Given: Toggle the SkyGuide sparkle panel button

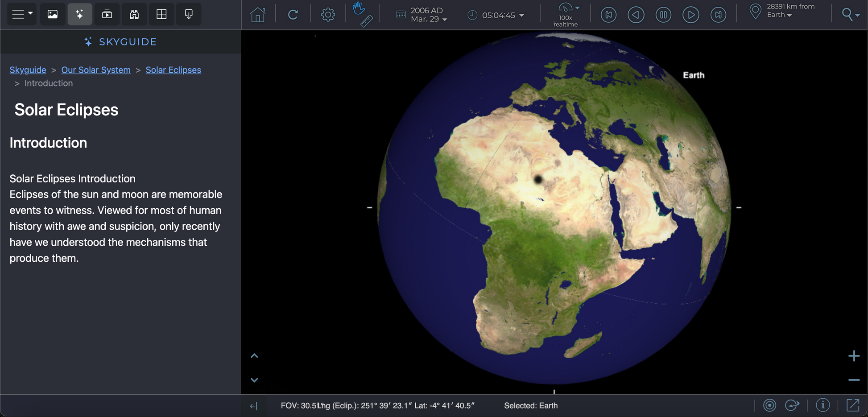Looking at the screenshot, I should (x=80, y=14).
